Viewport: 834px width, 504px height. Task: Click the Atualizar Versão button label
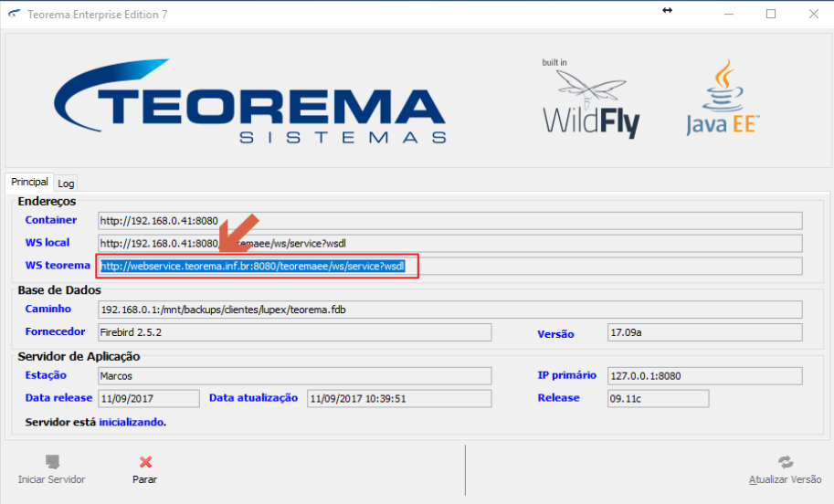pos(785,479)
